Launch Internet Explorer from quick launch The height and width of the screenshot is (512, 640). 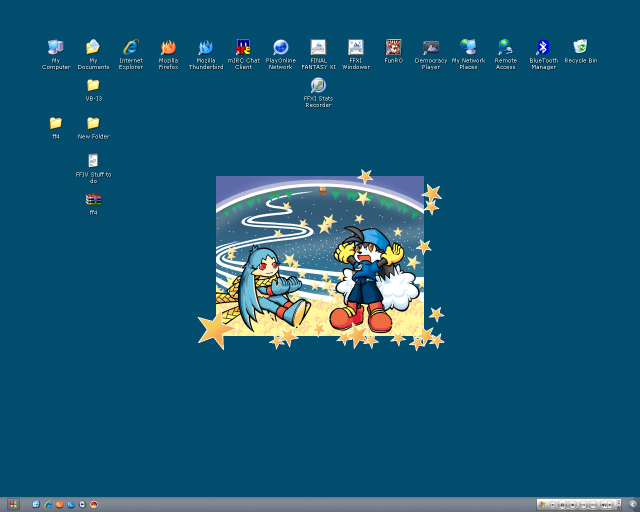click(x=48, y=504)
